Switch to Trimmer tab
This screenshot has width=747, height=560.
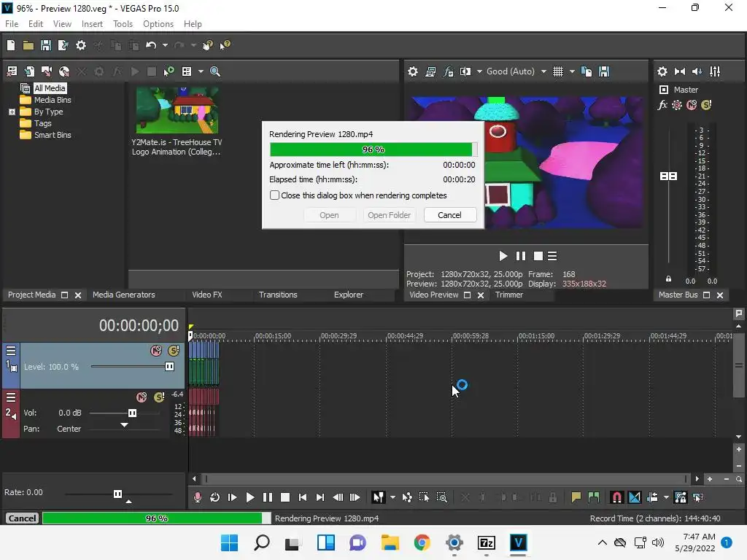[509, 295]
